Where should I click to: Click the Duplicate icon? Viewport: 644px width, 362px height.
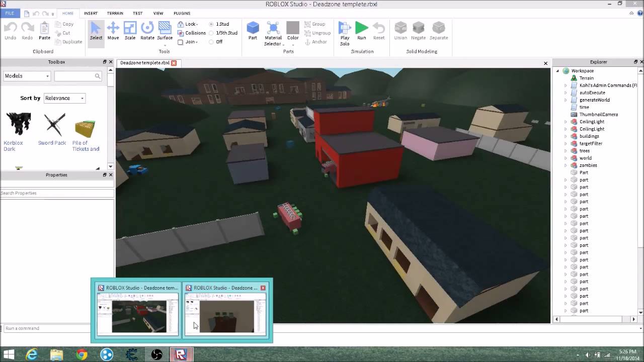(57, 42)
